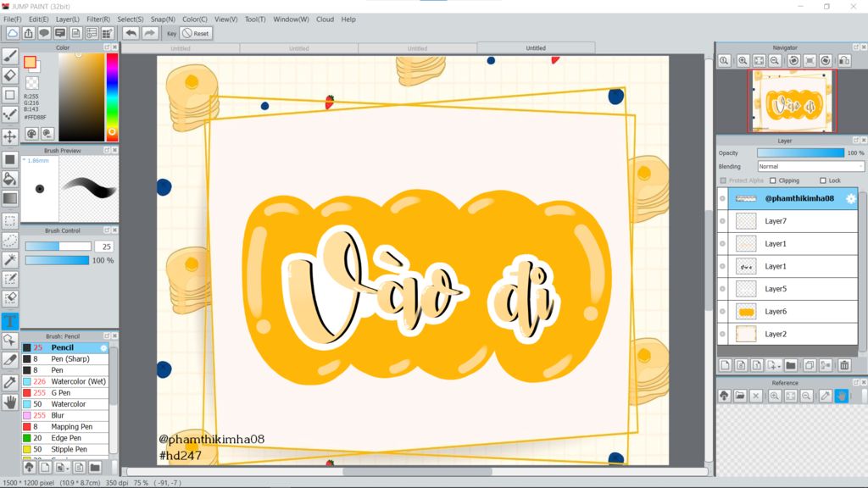Select the Magic Wand tool

tap(10, 259)
